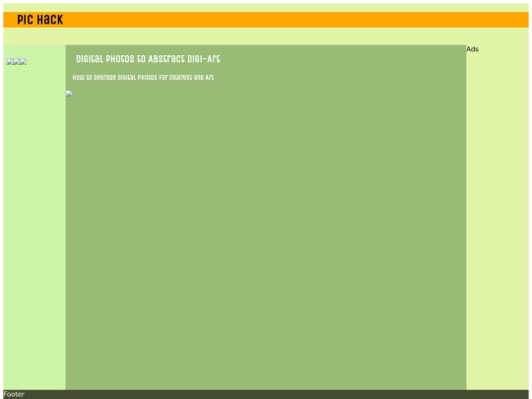Click the Pic Hack site title

coord(40,20)
